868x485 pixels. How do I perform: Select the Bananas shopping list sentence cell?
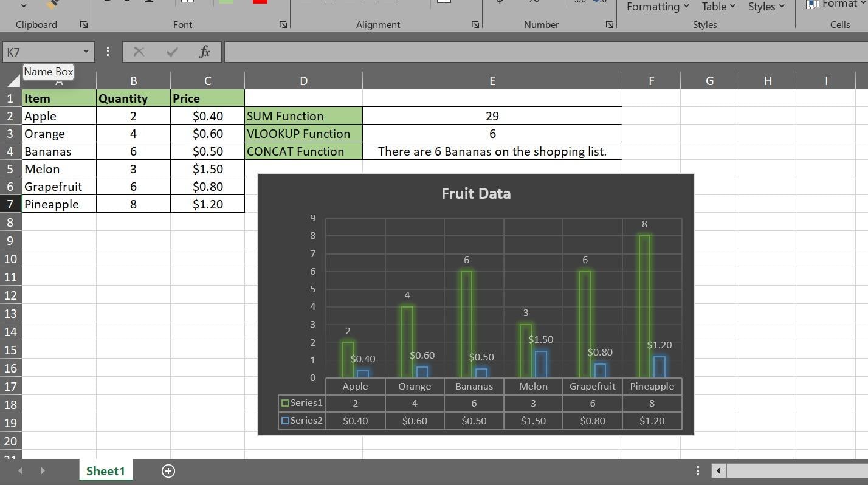[492, 151]
